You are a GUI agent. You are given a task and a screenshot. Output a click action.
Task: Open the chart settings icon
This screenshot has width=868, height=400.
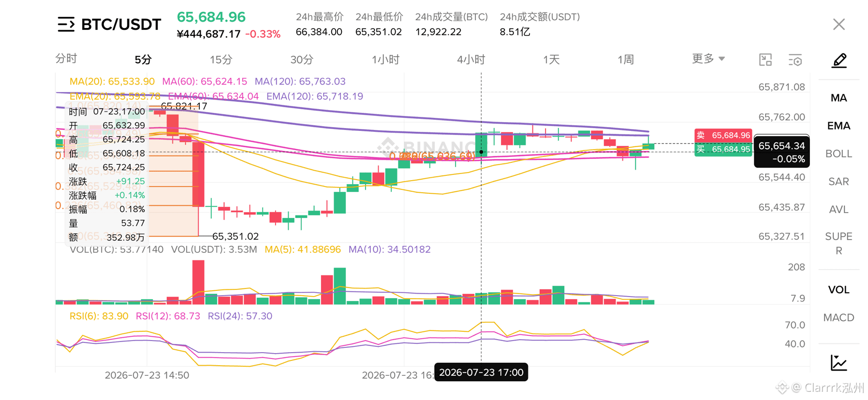[795, 60]
